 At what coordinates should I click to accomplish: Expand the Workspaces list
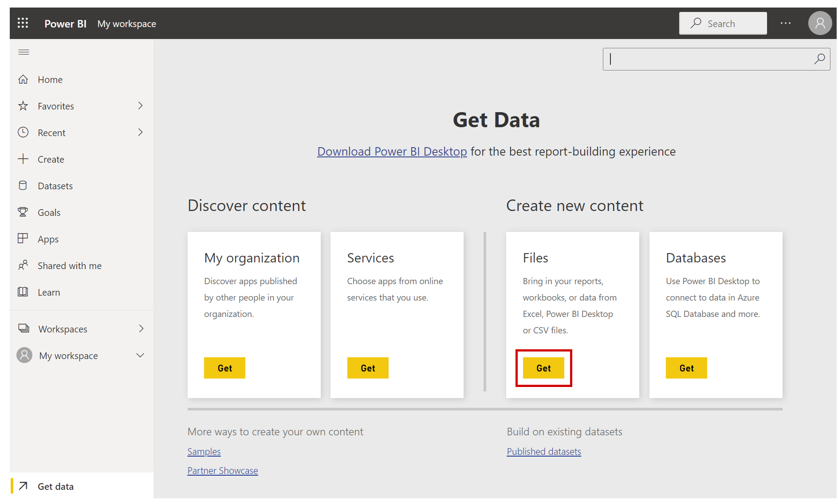click(141, 328)
